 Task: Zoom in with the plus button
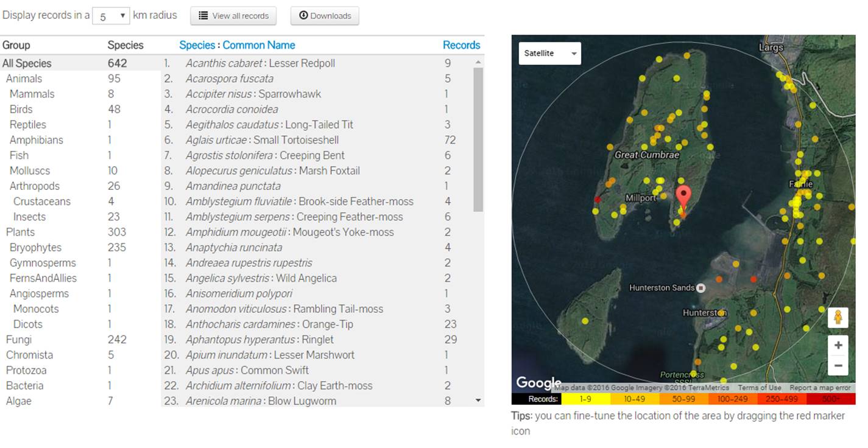[x=838, y=345]
